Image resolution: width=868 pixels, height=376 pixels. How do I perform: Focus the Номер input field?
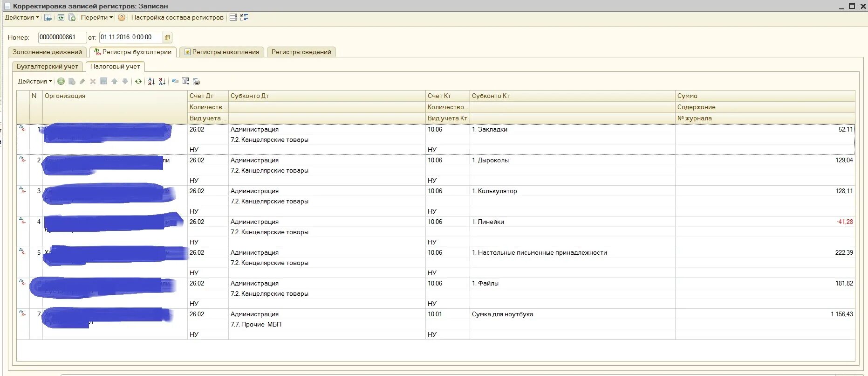[x=62, y=37]
